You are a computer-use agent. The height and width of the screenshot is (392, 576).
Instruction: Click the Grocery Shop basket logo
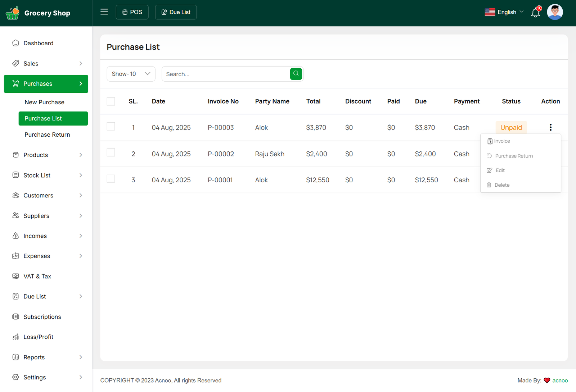pos(13,13)
